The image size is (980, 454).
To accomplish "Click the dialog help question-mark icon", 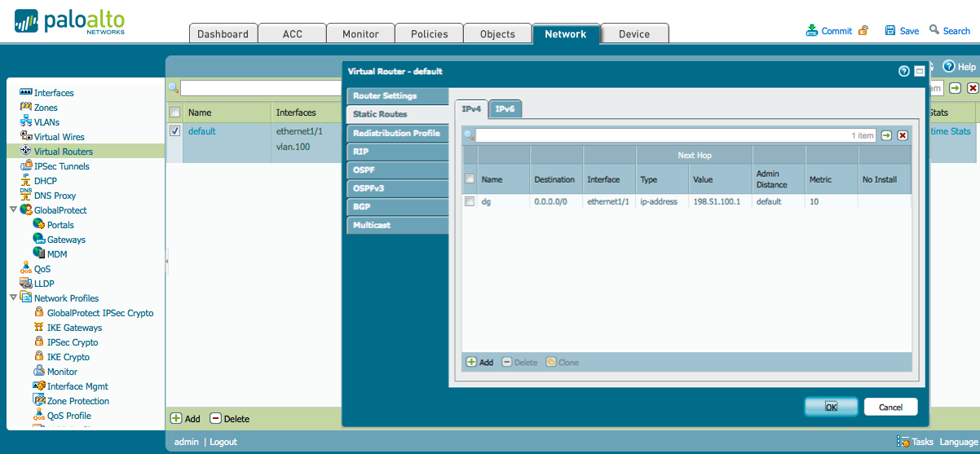I will pyautogui.click(x=904, y=72).
